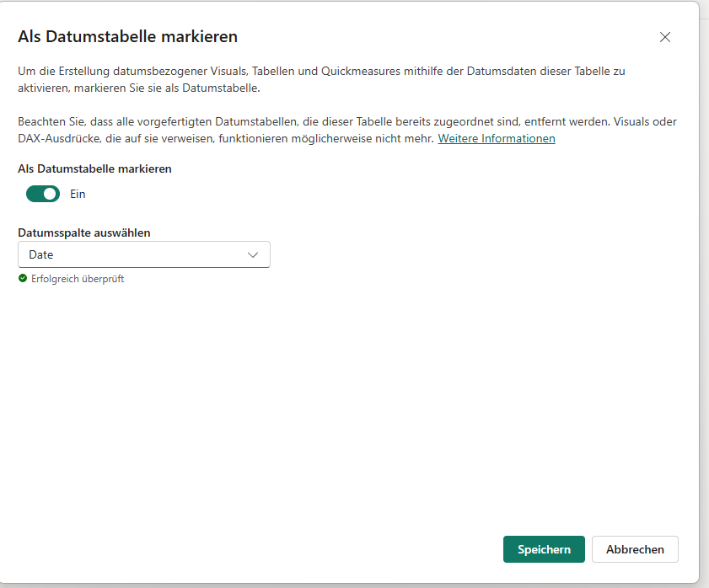Open the Datumsspalte auswählen dropdown
The width and height of the screenshot is (709, 588).
[143, 254]
